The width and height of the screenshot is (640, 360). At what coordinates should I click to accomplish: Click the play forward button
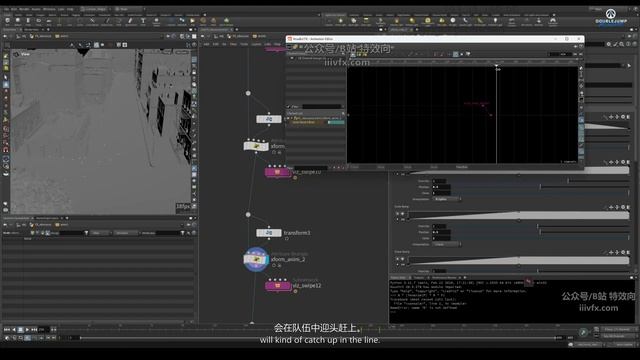pos(27,329)
